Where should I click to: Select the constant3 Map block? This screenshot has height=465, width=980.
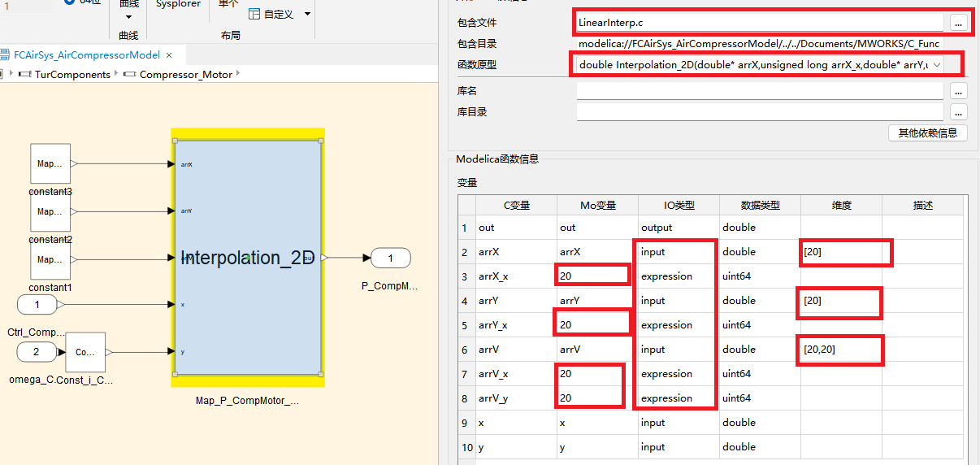[50, 163]
